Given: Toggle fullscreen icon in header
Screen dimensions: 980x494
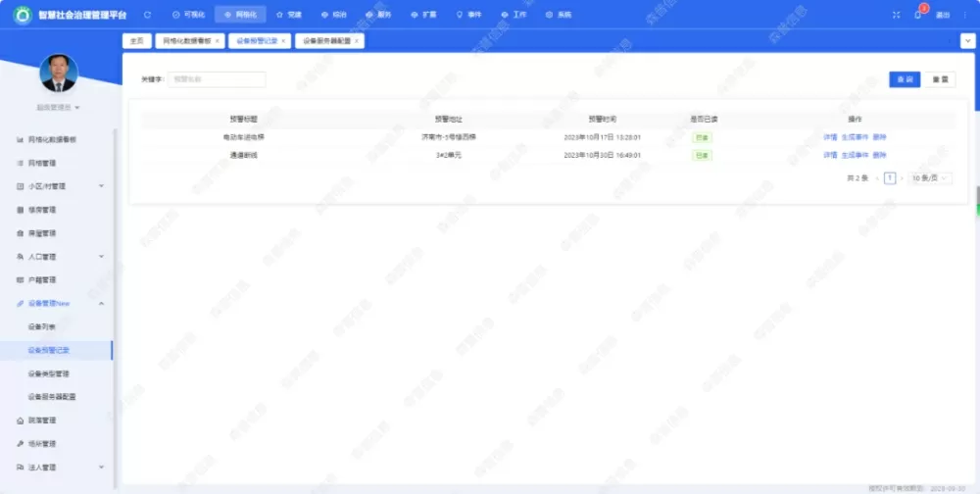Looking at the screenshot, I should point(897,15).
